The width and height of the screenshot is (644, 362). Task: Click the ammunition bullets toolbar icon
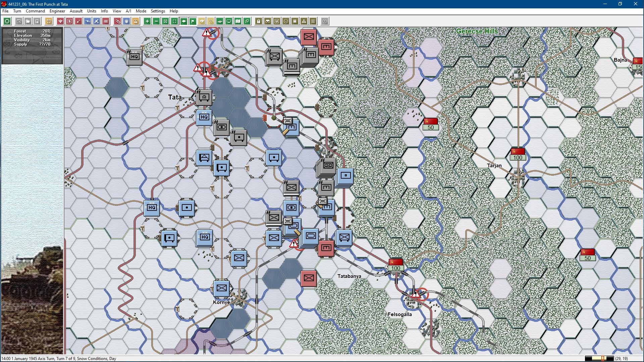pyautogui.click(x=295, y=21)
